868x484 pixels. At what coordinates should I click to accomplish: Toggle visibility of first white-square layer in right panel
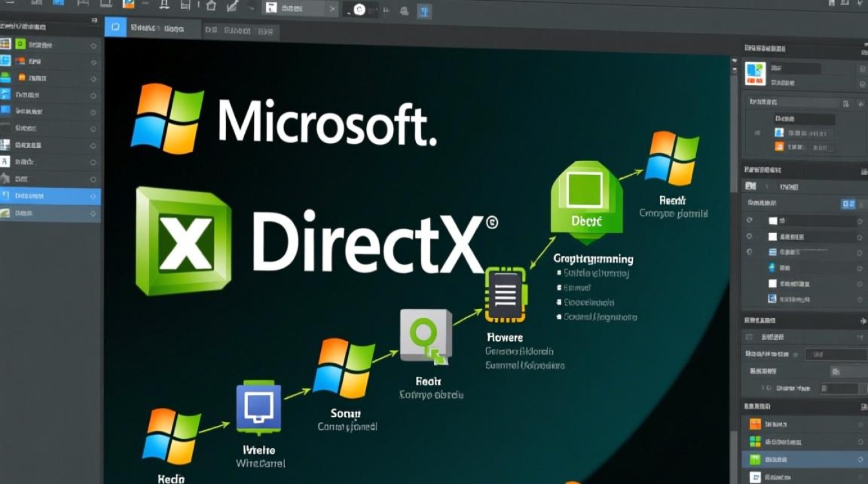pyautogui.click(x=749, y=220)
